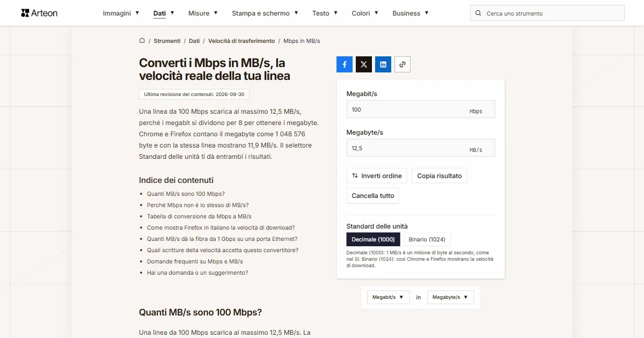Go to Velocità di trasferimento breadcrumb
The width and height of the screenshot is (644, 338).
241,41
